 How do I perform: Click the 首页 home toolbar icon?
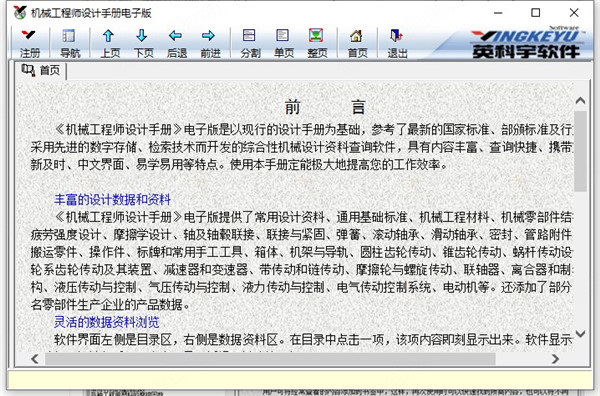click(x=357, y=43)
